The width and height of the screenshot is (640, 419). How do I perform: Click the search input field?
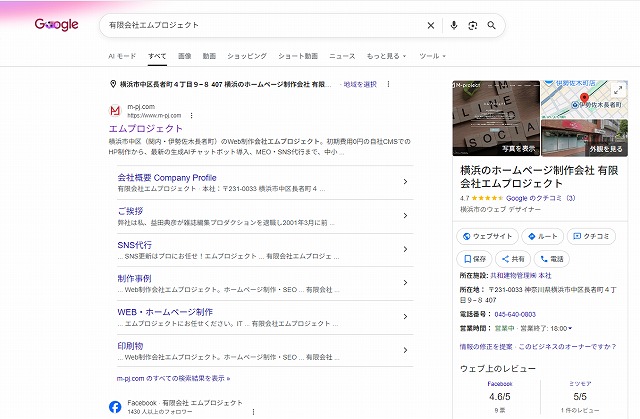click(263, 25)
